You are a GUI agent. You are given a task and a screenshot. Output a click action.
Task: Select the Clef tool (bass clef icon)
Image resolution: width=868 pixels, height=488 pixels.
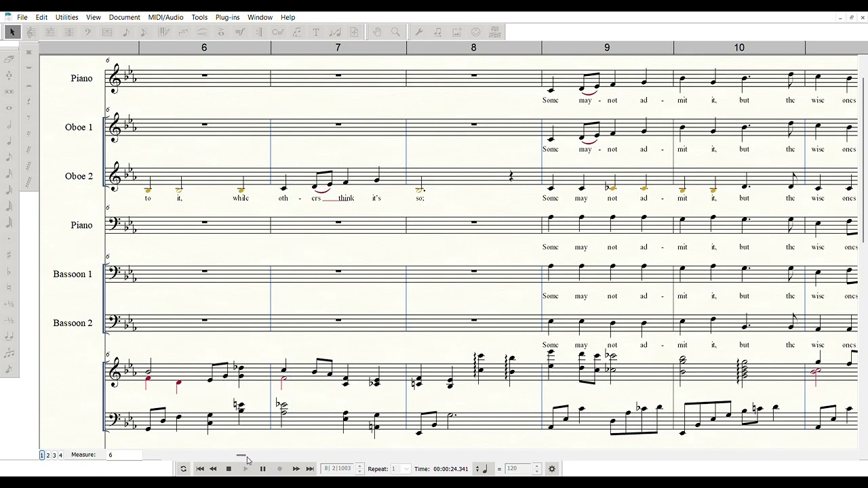click(x=87, y=32)
